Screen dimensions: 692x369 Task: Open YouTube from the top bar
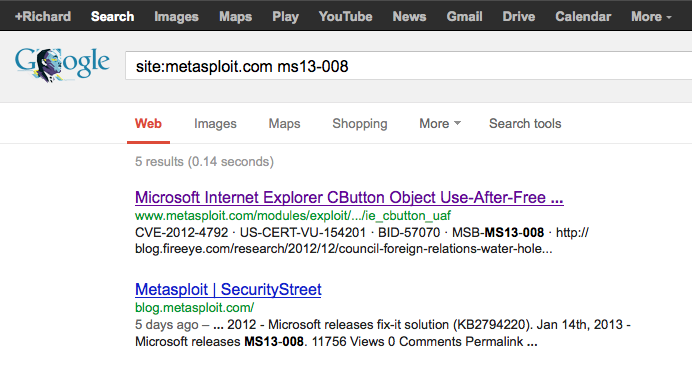(x=346, y=16)
